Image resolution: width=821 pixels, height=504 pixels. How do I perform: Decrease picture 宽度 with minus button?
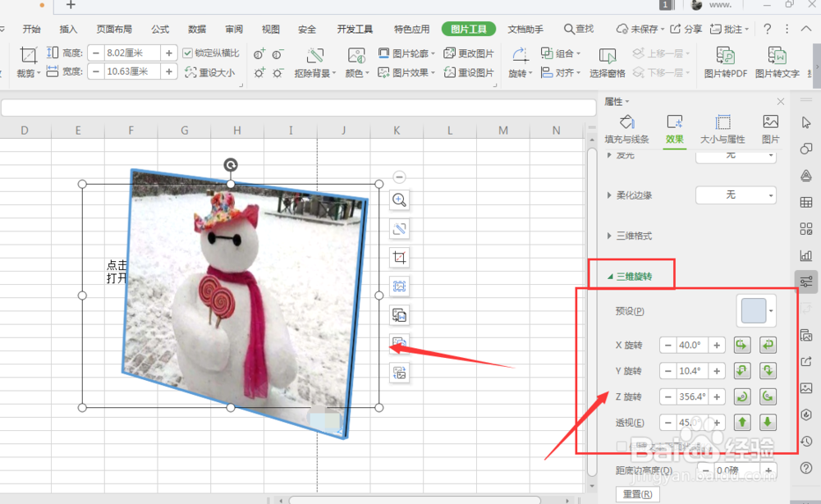tap(96, 71)
